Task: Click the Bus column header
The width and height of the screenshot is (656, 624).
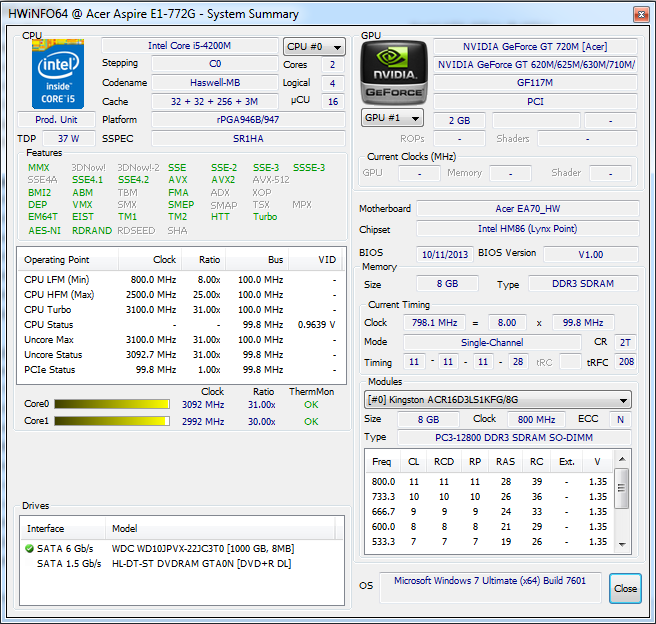Action: (x=257, y=260)
